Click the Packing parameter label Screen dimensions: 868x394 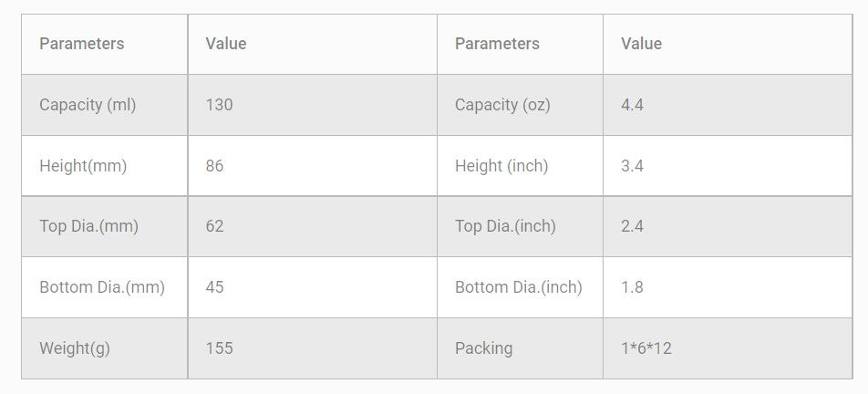click(483, 348)
